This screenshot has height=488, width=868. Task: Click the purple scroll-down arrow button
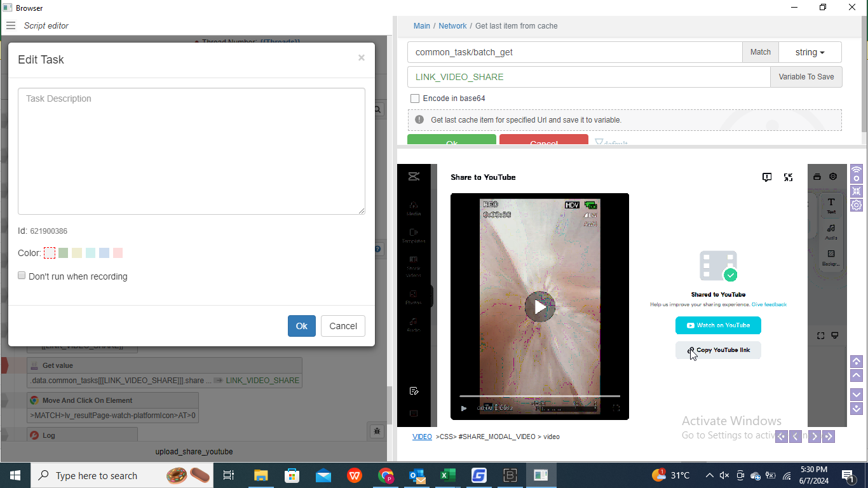pyautogui.click(x=857, y=394)
